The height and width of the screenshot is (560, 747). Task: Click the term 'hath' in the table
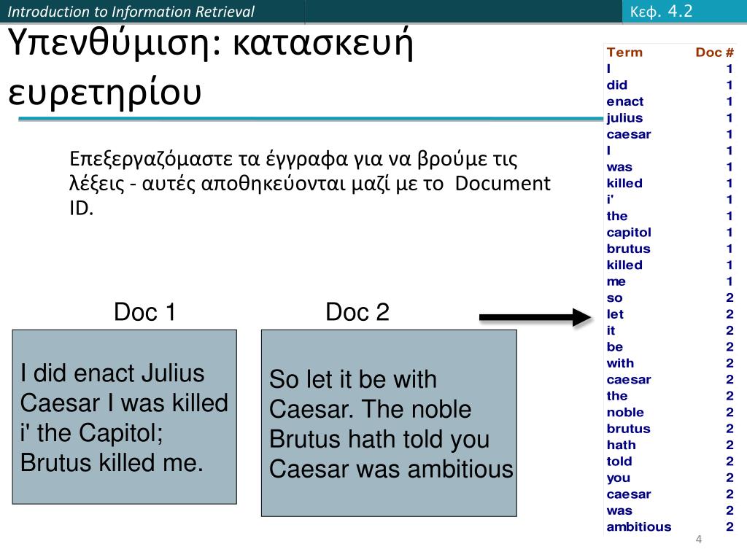622,446
